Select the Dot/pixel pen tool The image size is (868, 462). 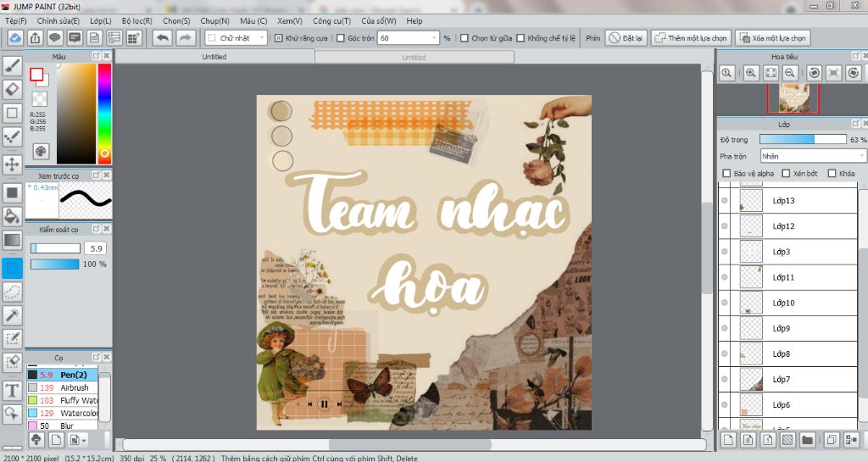pyautogui.click(x=12, y=136)
